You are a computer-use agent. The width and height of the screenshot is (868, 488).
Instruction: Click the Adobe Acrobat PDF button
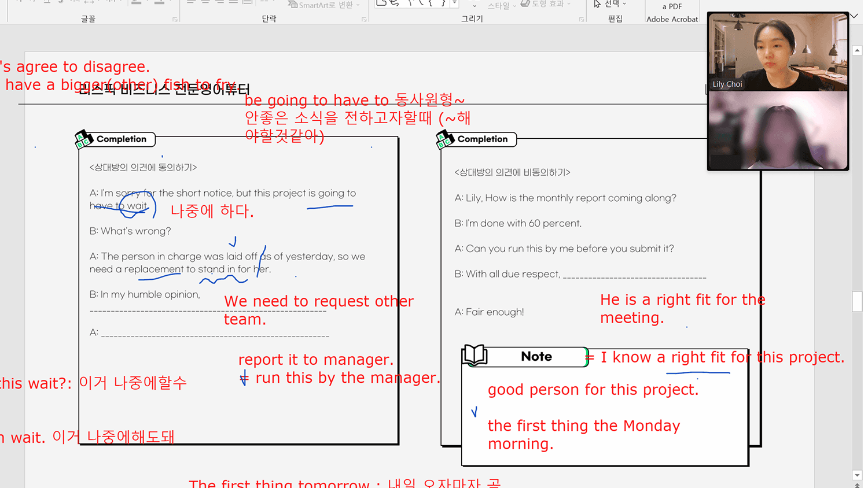tap(672, 13)
